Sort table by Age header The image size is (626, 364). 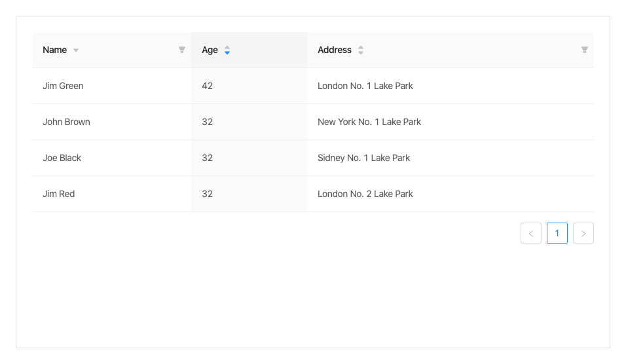coord(210,50)
